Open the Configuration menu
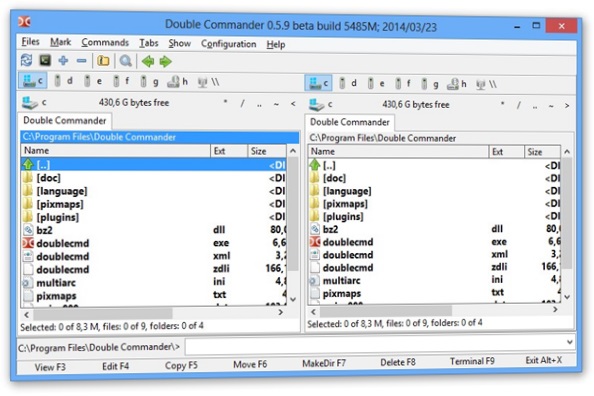The width and height of the screenshot is (594, 396). click(228, 44)
